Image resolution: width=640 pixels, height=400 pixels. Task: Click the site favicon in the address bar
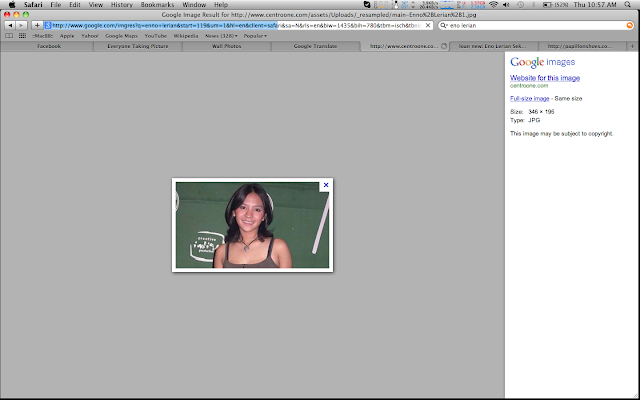[48, 25]
